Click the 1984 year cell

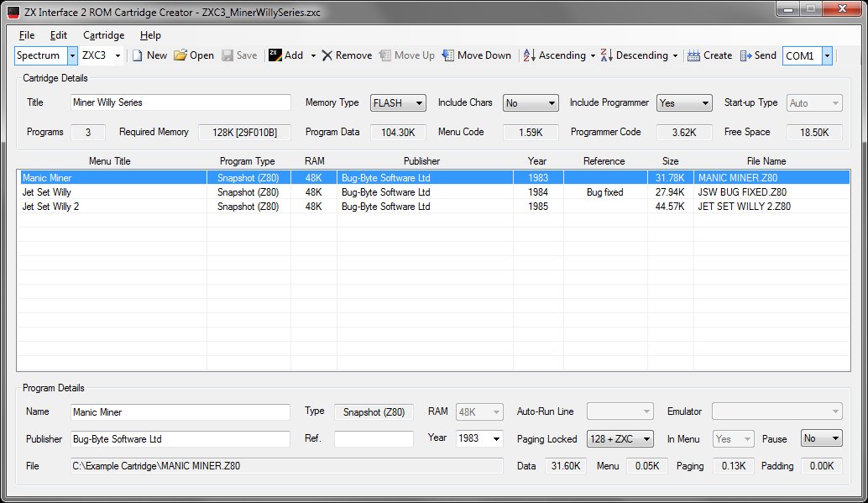click(538, 192)
